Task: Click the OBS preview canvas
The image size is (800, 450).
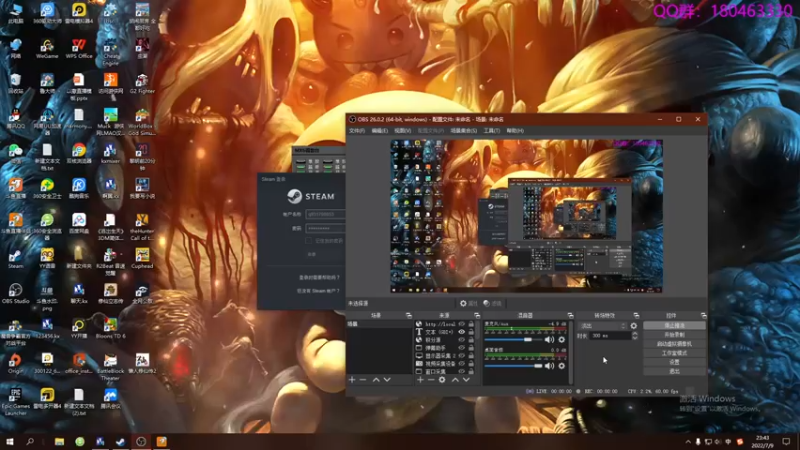Action: pos(527,216)
